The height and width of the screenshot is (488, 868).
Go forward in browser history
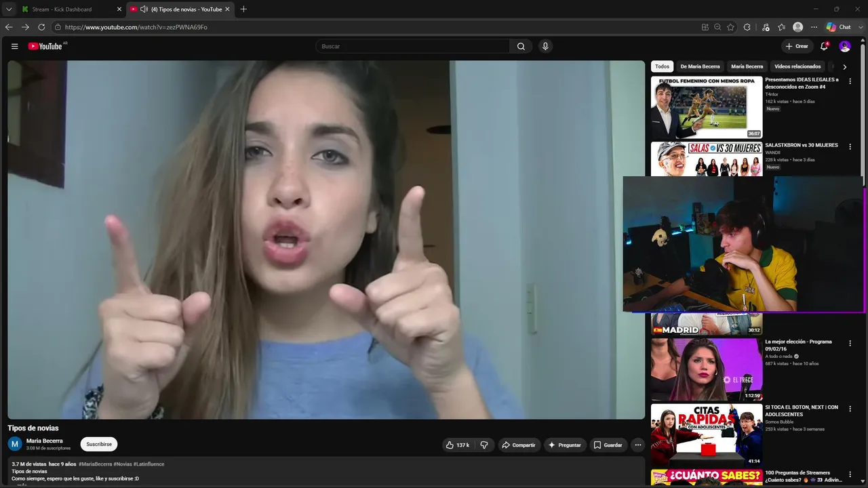pos(25,27)
